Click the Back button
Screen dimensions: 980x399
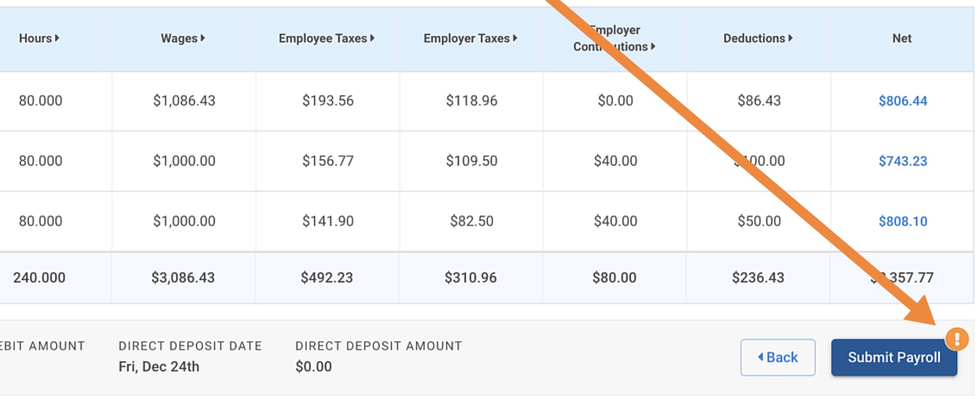point(777,358)
